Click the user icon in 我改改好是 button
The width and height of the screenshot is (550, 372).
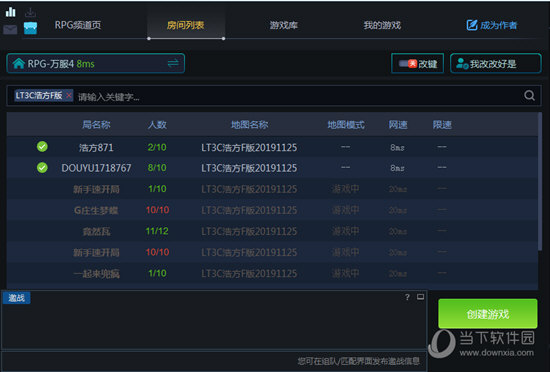pos(462,63)
